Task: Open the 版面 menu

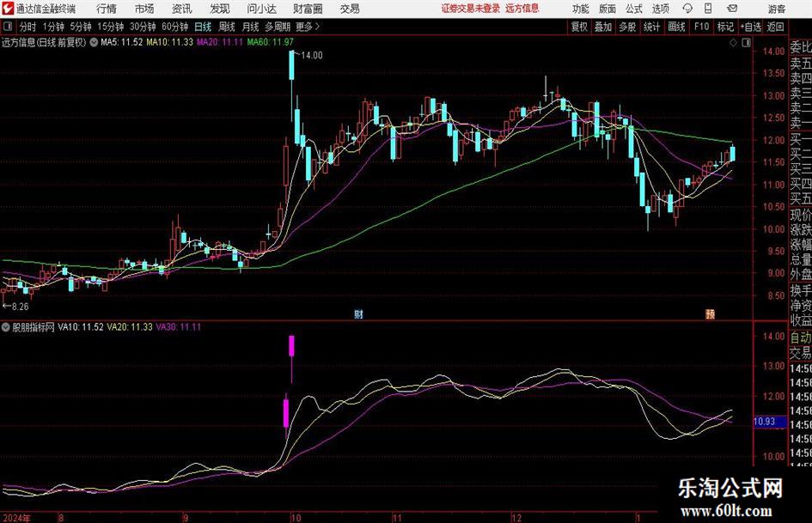Action: [x=607, y=9]
